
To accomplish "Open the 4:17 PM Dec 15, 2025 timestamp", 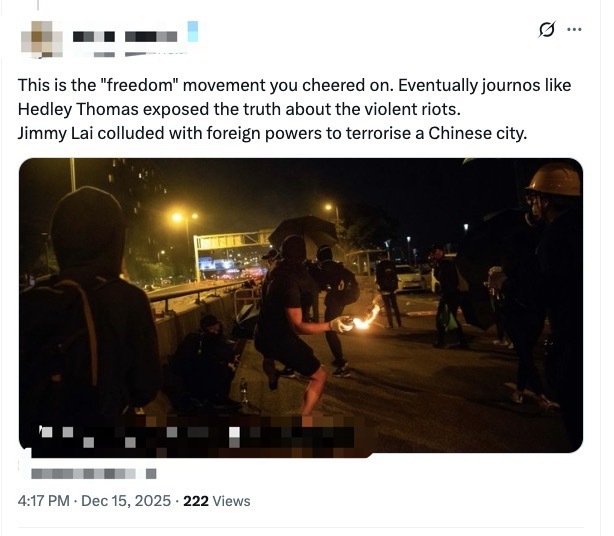I will click(94, 501).
